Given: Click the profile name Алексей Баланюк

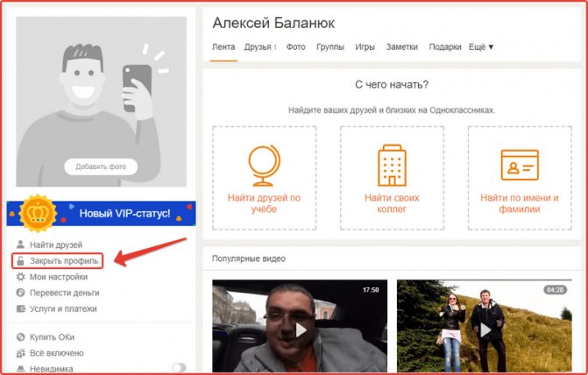Looking at the screenshot, I should coord(273,23).
